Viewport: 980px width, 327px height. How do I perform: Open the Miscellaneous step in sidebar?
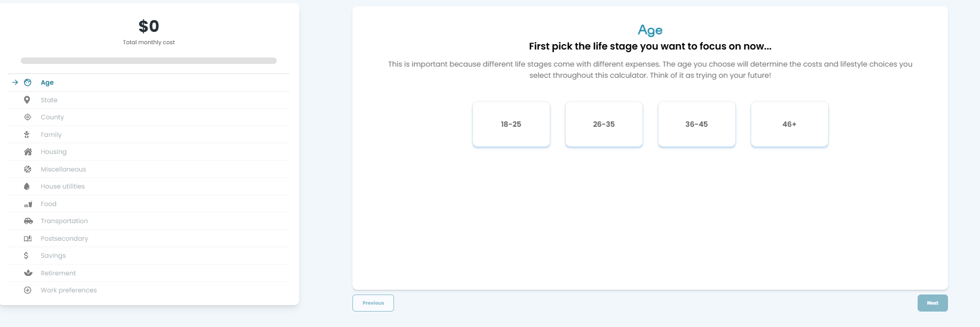pos(149,169)
